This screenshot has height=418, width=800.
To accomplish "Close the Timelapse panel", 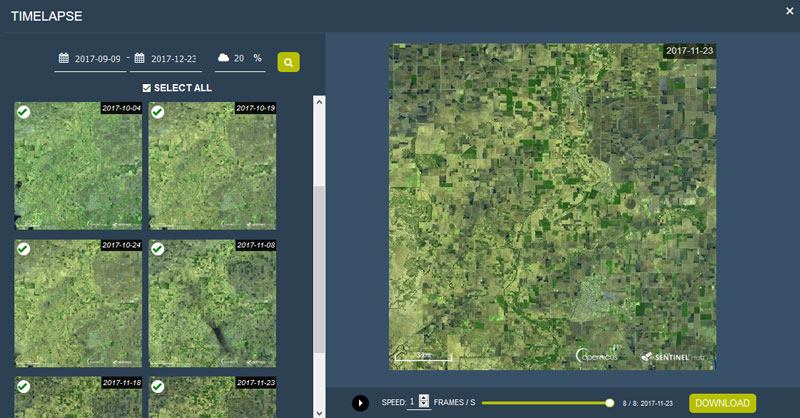I will coord(789,11).
